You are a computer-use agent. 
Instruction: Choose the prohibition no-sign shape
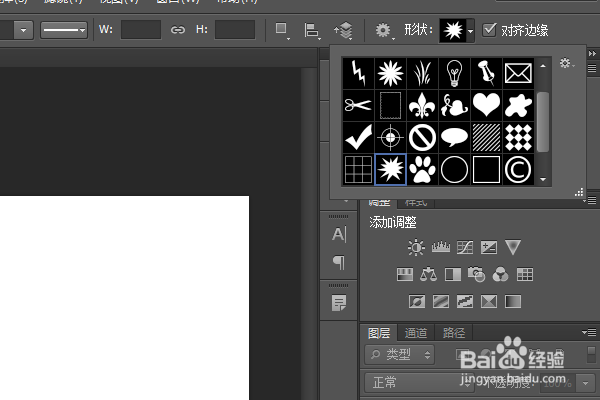click(422, 137)
